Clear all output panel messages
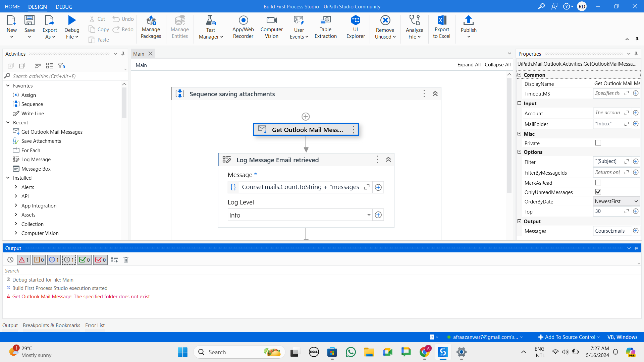Screen dimensions: 644x362 point(126,260)
